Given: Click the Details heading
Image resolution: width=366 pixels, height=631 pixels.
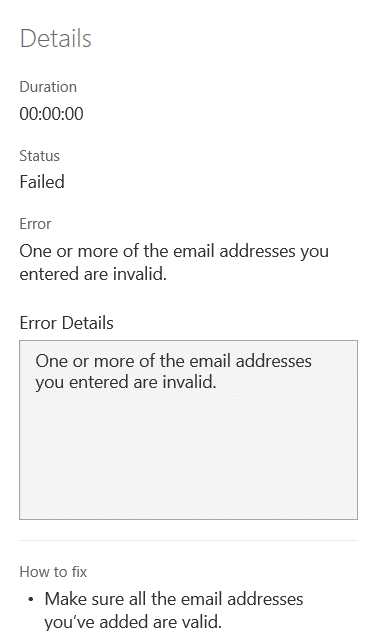Looking at the screenshot, I should point(56,39).
